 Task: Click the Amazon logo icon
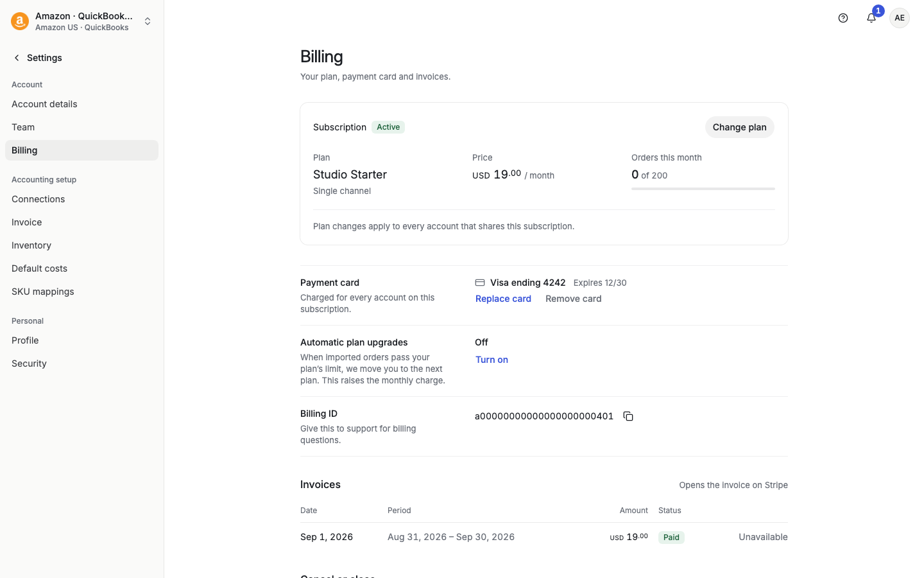tap(20, 21)
